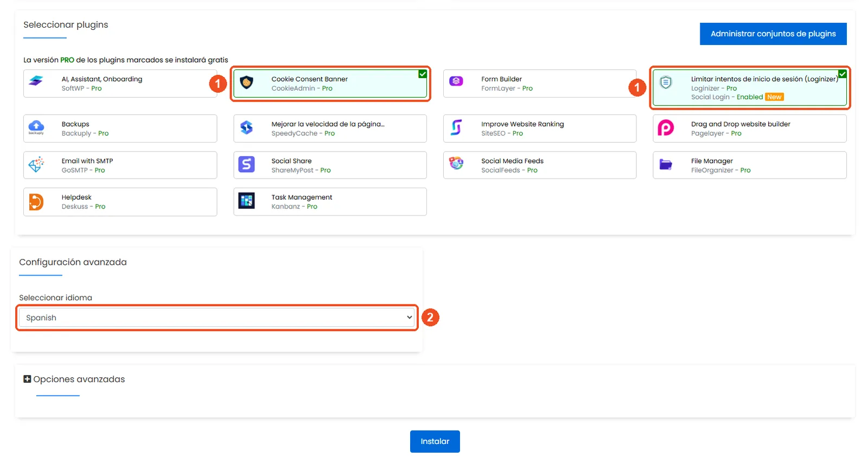Select 'Form Builder' plugin title
This screenshot has height=457, width=868.
(501, 79)
